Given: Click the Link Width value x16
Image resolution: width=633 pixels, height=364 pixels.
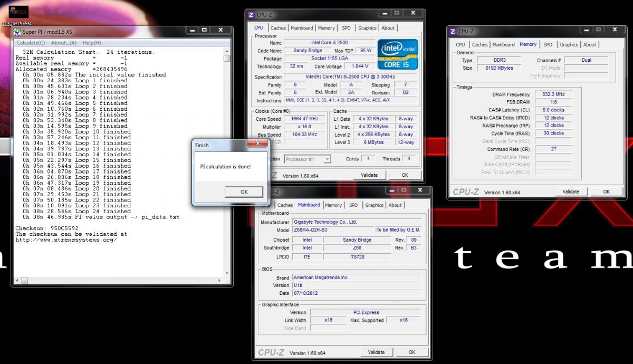Looking at the screenshot, I should (328, 320).
